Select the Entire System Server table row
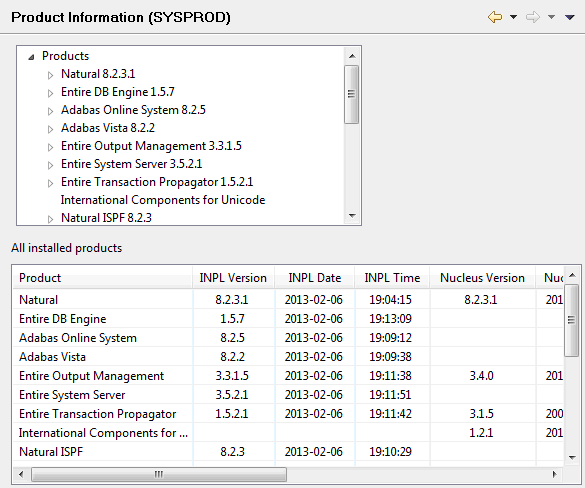This screenshot has width=585, height=488. point(288,395)
